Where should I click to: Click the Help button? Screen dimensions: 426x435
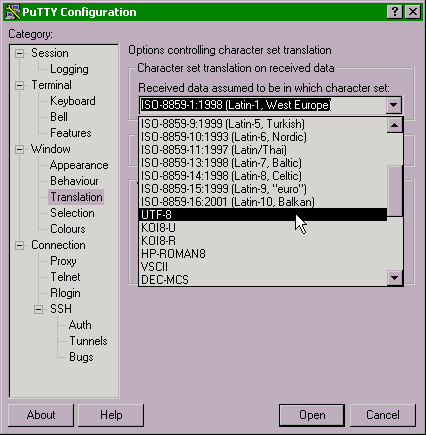[111, 415]
